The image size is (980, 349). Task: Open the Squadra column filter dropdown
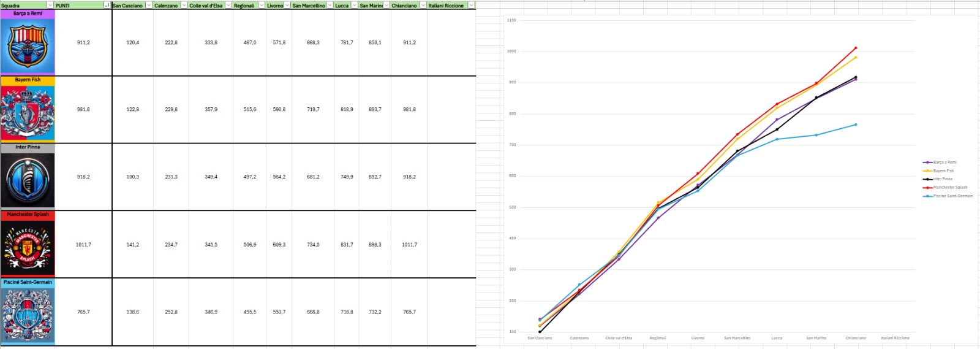point(50,5)
